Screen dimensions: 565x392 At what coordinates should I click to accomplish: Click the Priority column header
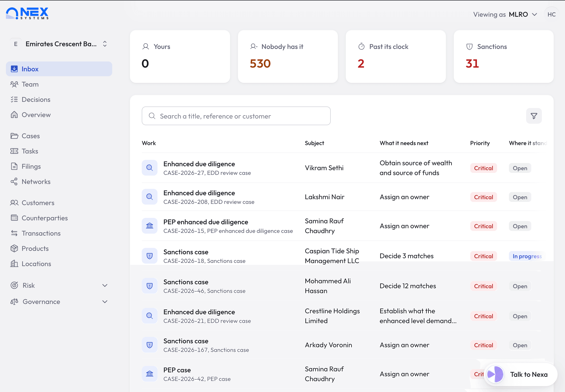(480, 143)
